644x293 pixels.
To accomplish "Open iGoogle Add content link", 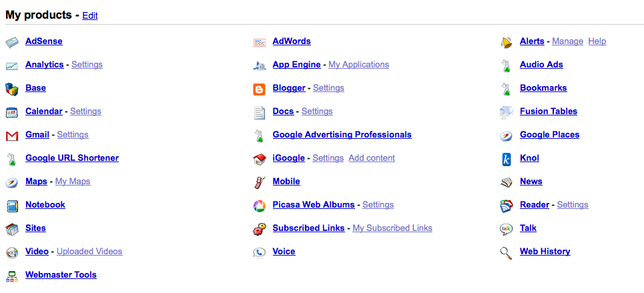I will 372,158.
